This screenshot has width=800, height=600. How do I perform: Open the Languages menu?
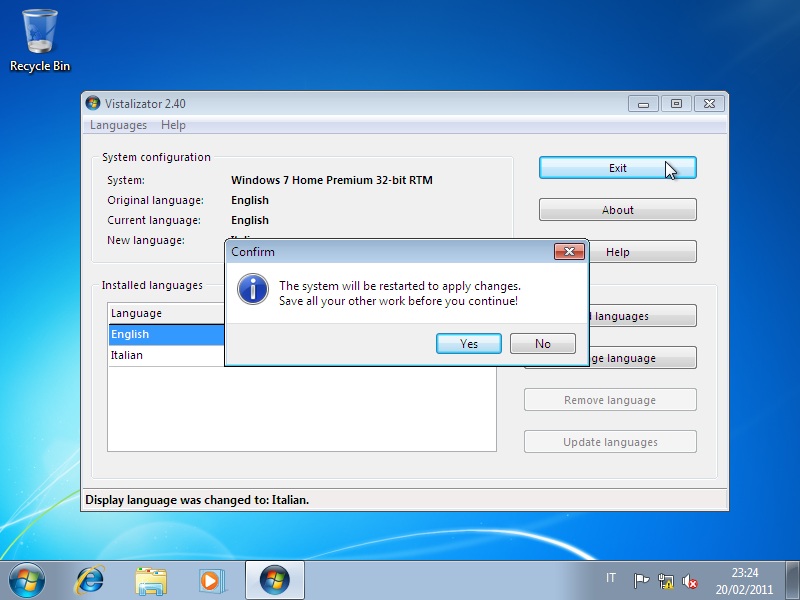tap(118, 125)
